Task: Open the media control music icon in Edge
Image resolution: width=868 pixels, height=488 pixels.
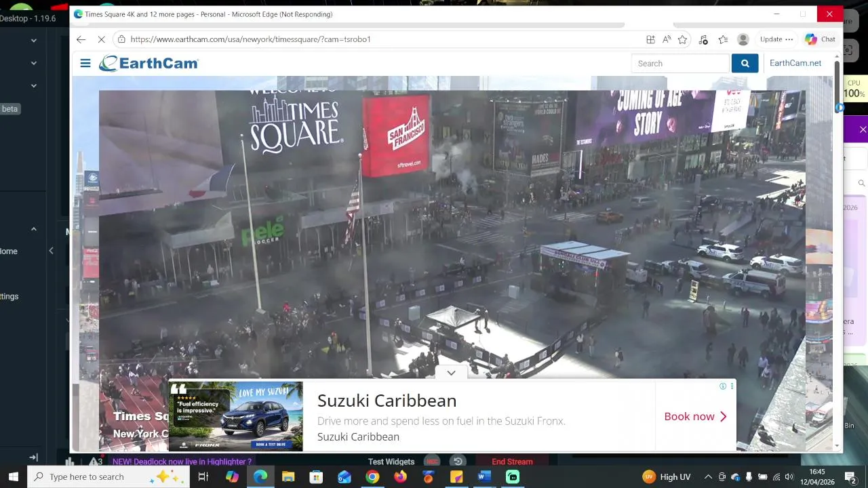Action: pos(703,39)
